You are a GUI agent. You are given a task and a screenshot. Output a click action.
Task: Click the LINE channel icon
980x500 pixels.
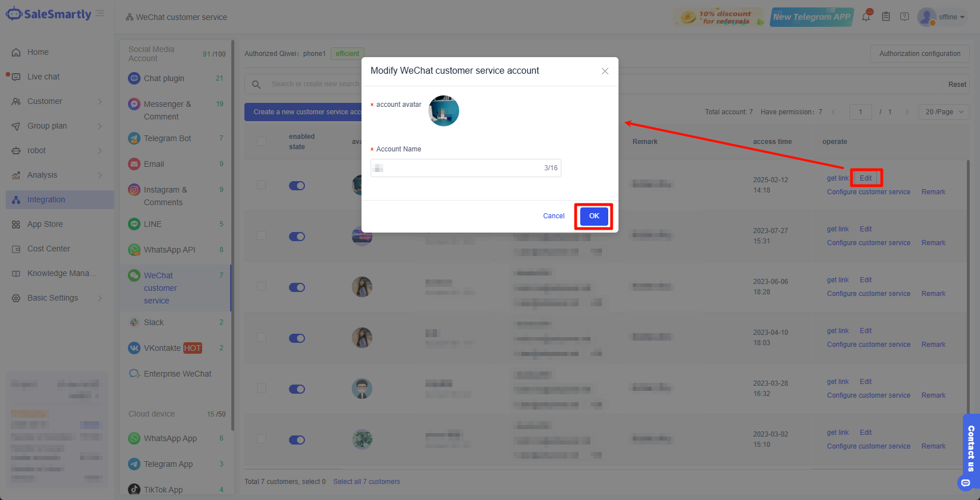tap(134, 224)
